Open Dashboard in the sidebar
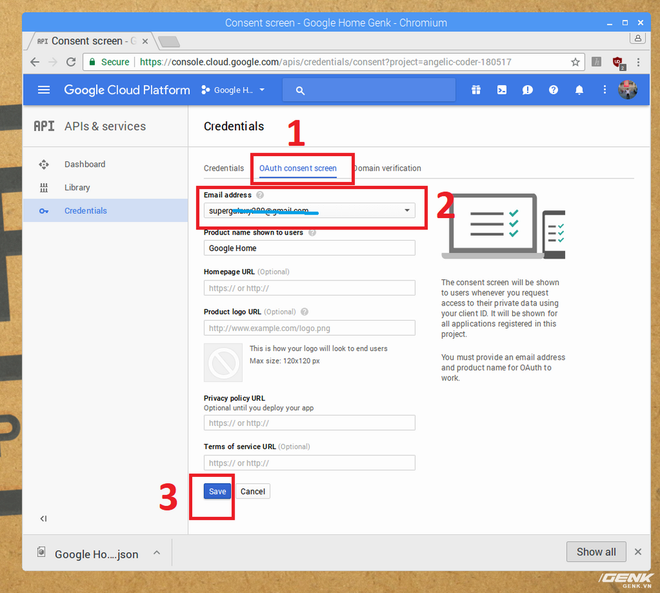 (105, 164)
